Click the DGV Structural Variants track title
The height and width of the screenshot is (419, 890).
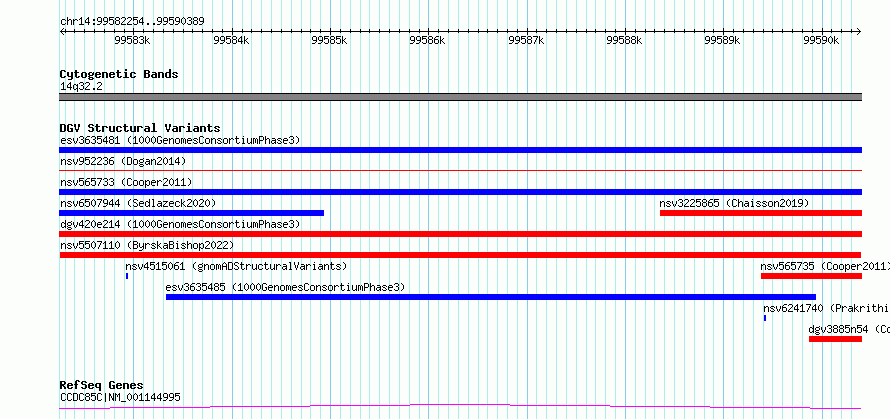point(140,128)
